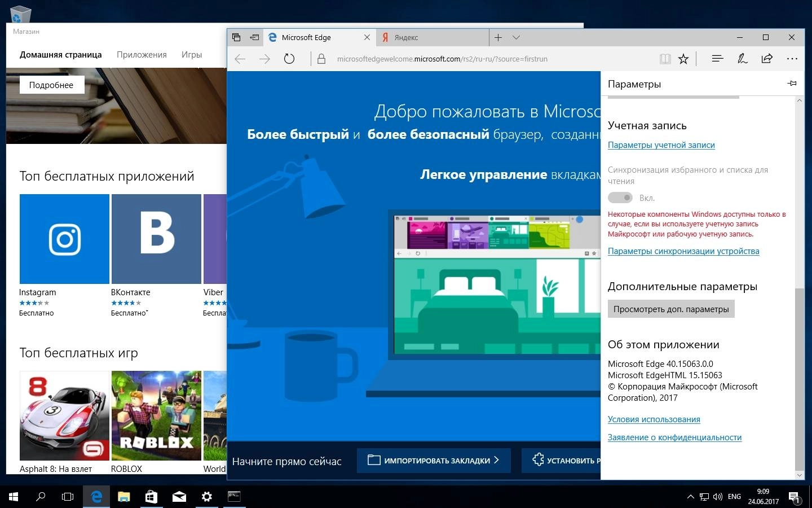Viewport: 812px width, 508px height.
Task: Open Settings gear on taskbar
Action: click(206, 497)
